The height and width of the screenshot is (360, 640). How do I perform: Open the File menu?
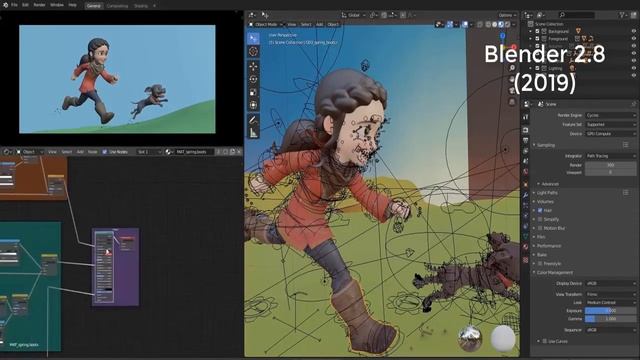[x=14, y=5]
